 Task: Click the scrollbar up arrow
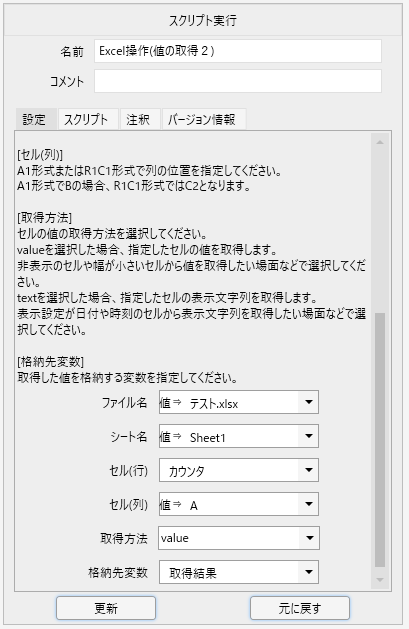tap(380, 142)
